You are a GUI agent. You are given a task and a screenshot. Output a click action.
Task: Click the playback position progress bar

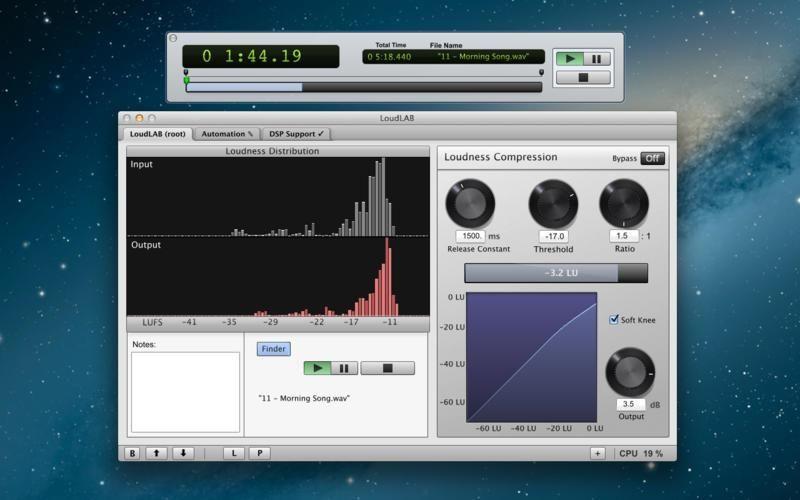tap(364, 87)
